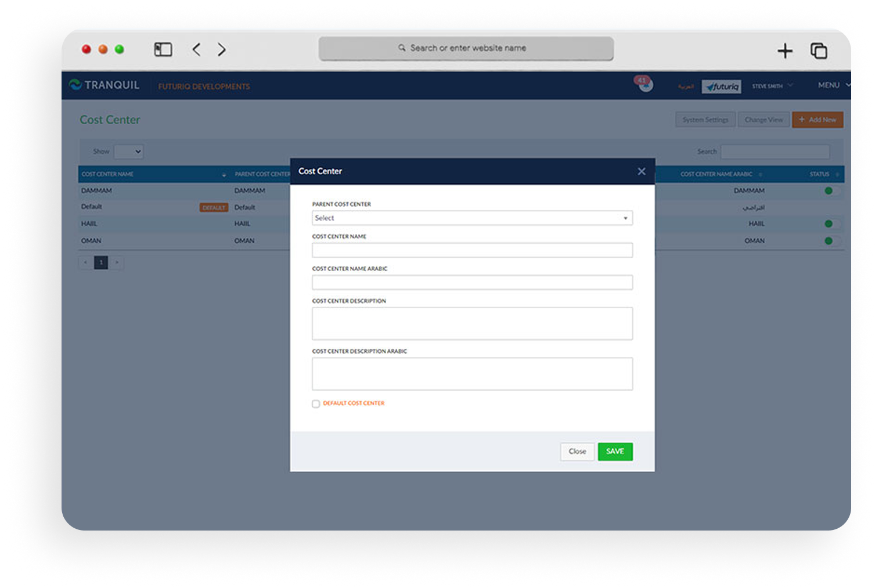Click the Tranquil logo
Image resolution: width=875 pixels, height=588 pixels.
105,85
